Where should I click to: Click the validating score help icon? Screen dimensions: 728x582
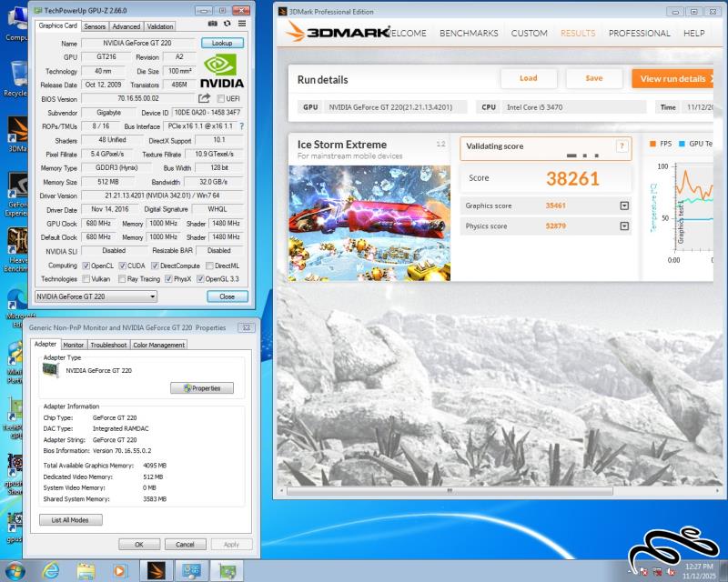tap(622, 145)
